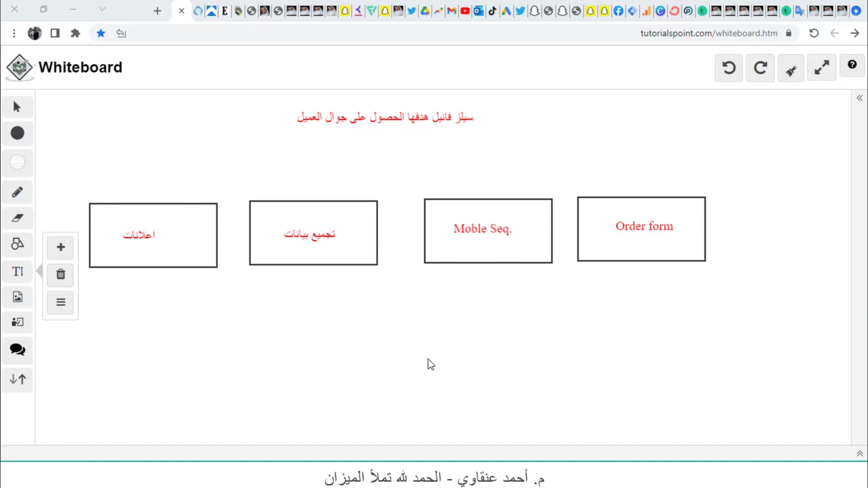
Task: Click the white stroke color swatch
Action: click(17, 162)
